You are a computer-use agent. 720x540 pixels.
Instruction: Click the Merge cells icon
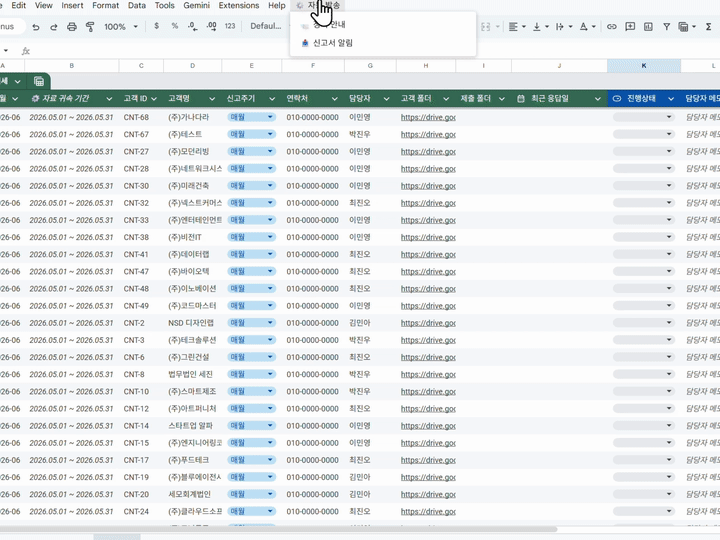pos(485,27)
